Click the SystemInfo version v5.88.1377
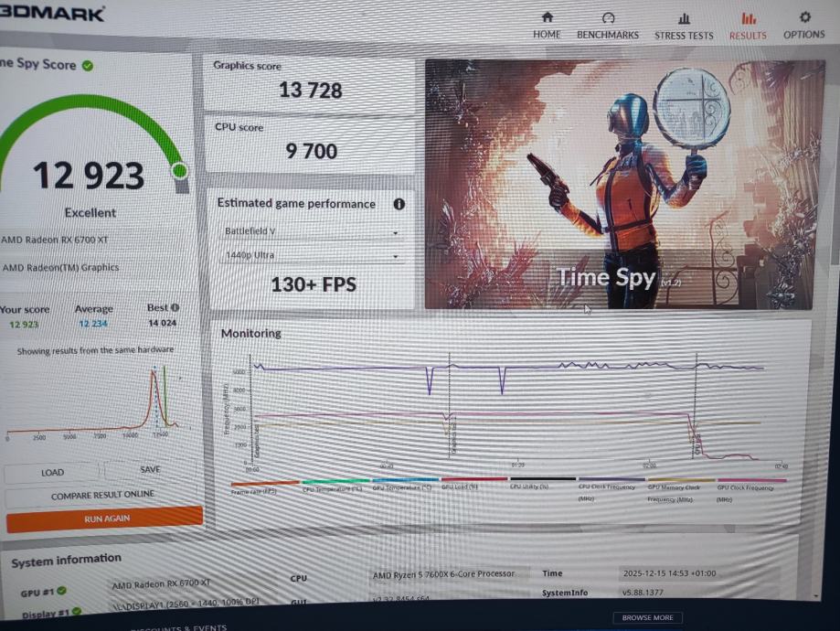 [643, 593]
